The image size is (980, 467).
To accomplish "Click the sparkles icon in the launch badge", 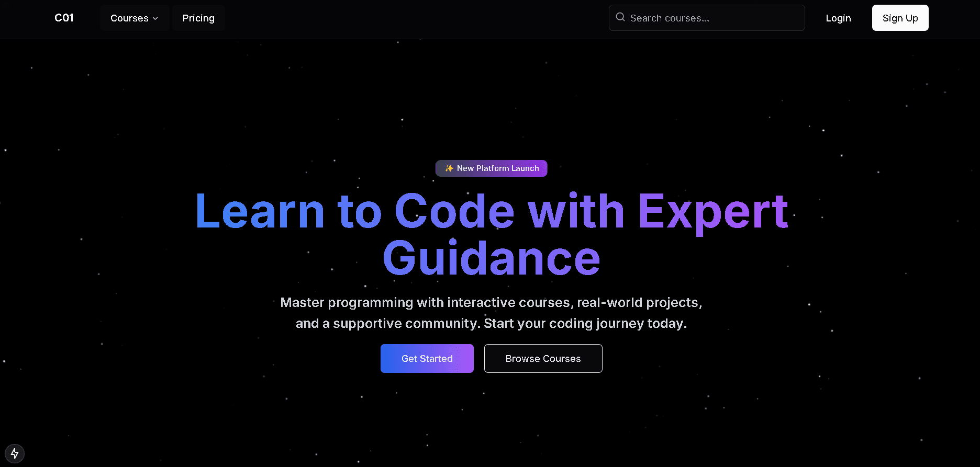I will [449, 168].
